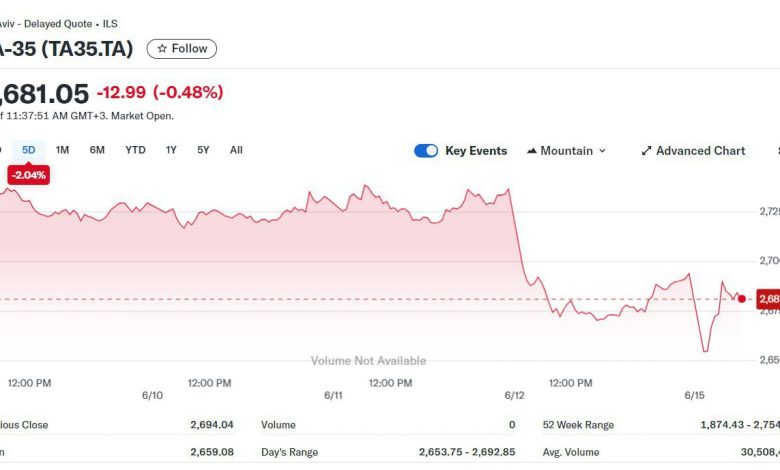The height and width of the screenshot is (470, 780).
Task: Click the -12.99 (-0.48%) price change text
Action: (160, 92)
